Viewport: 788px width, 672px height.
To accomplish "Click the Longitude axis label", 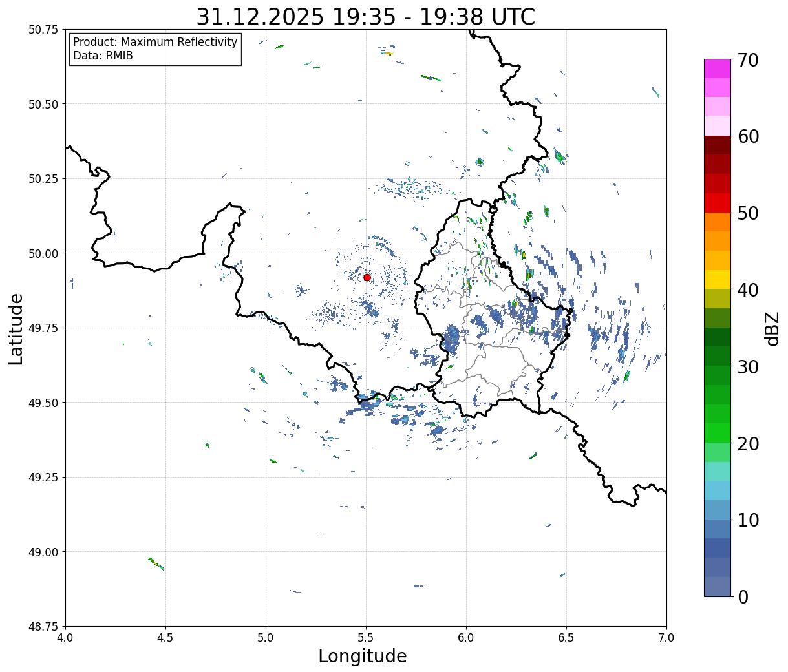I will point(363,656).
